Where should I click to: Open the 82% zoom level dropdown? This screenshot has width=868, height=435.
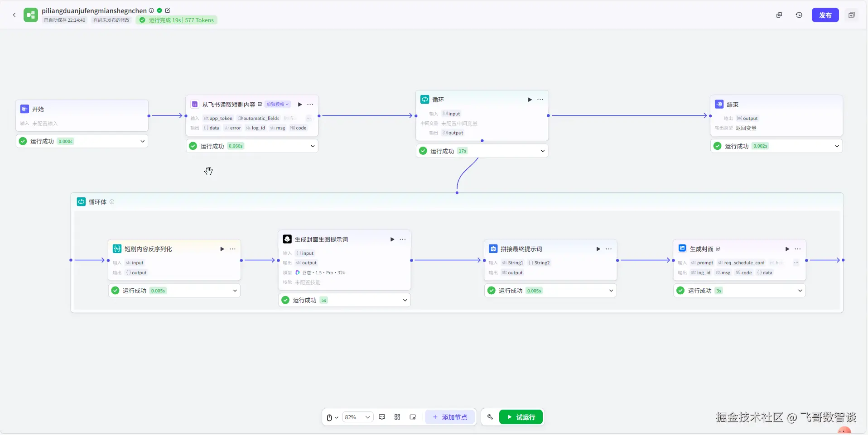click(x=357, y=417)
